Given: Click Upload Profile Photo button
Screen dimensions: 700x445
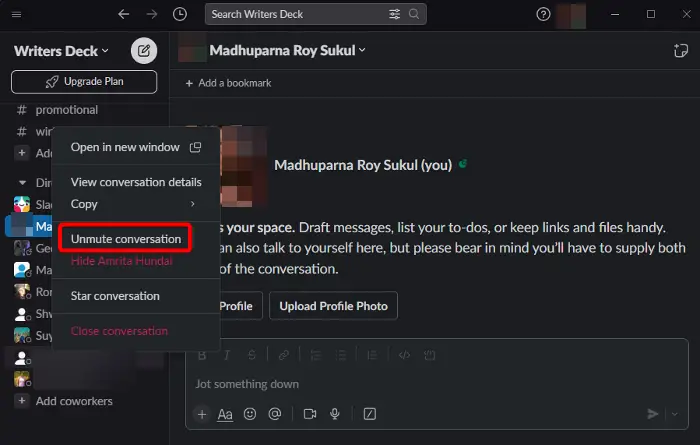Looking at the screenshot, I should [333, 306].
